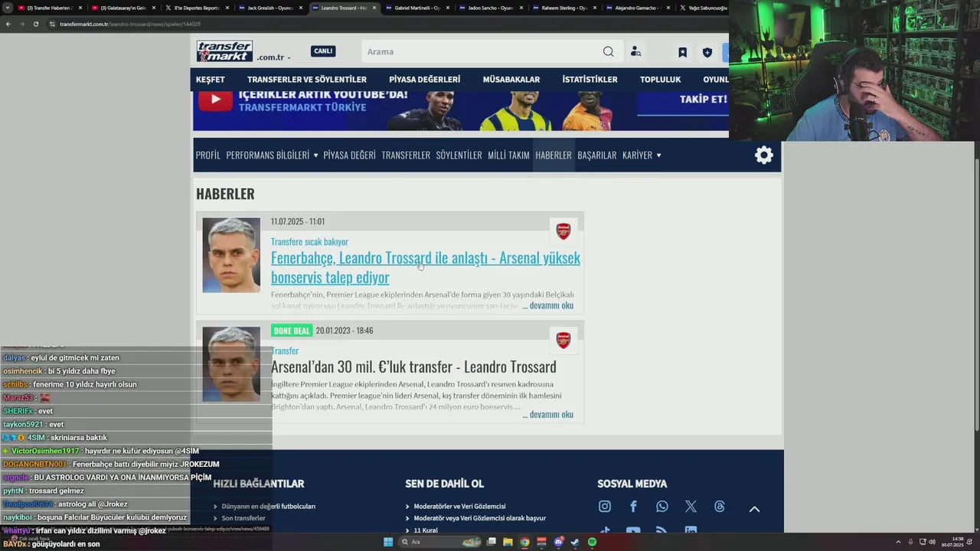Image resolution: width=980 pixels, height=551 pixels.
Task: Open the KEŞFET menu
Action: pos(210,80)
